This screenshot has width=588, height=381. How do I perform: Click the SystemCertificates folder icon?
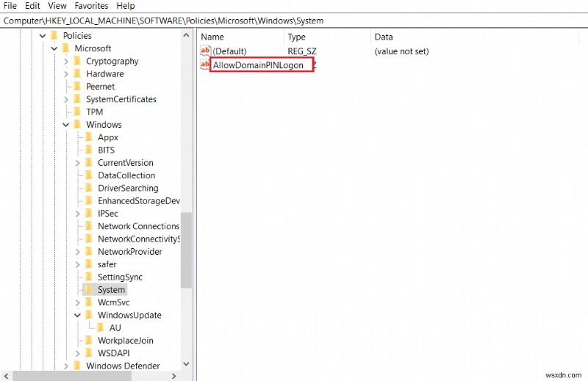click(77, 99)
